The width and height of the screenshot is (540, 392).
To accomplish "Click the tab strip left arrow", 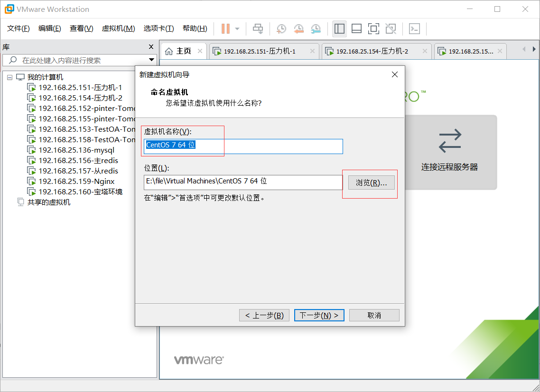I will tap(524, 49).
